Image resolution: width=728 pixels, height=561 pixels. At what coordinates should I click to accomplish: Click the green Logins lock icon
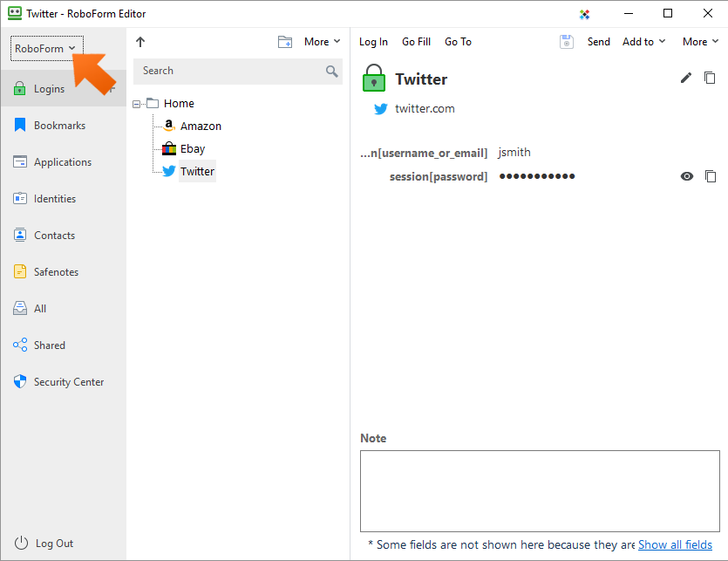coord(19,88)
